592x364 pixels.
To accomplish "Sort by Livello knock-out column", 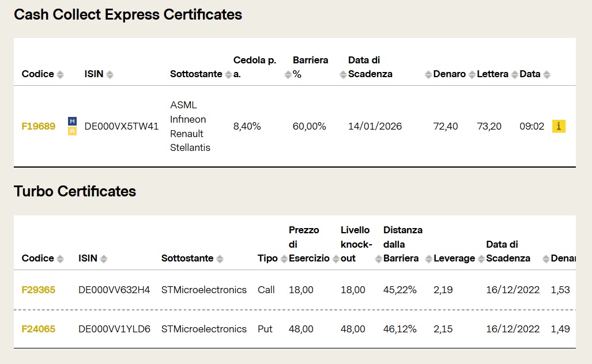I will click(x=378, y=259).
